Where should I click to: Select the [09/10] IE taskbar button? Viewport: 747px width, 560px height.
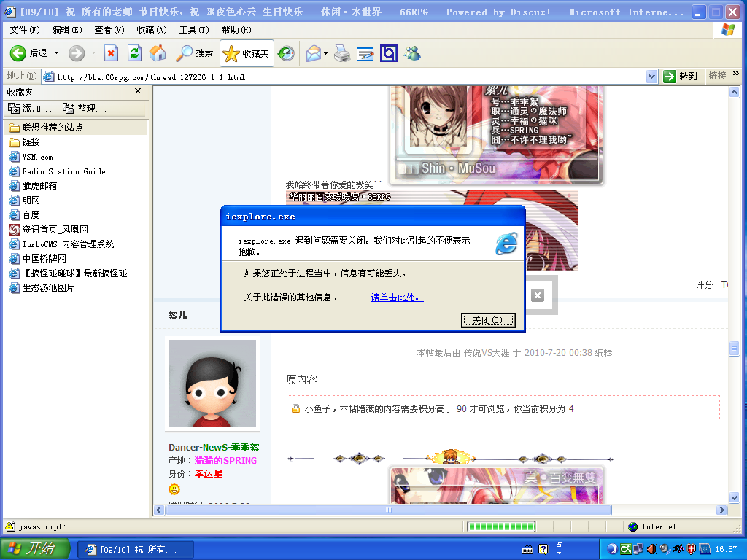pos(135,550)
